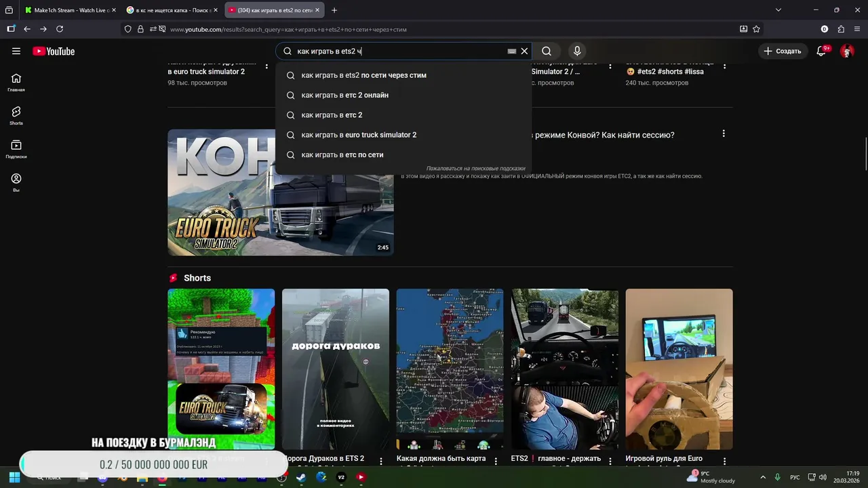Click the browser address bar URL
The image size is (868, 488).
288,29
